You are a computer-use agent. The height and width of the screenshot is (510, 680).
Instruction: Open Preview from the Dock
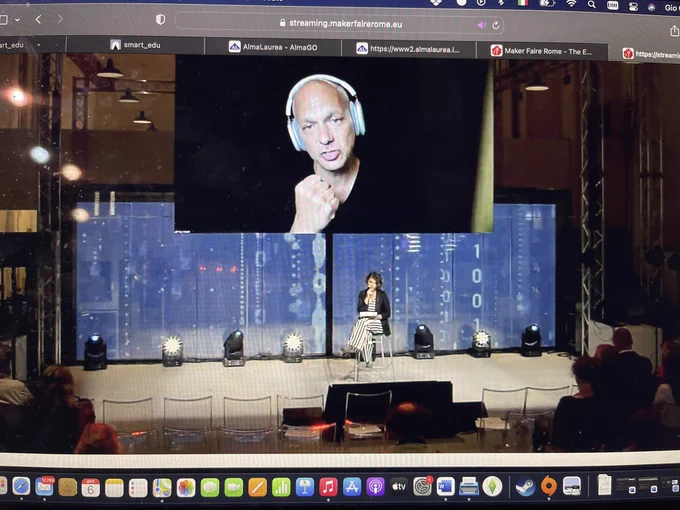pyautogui.click(x=572, y=485)
